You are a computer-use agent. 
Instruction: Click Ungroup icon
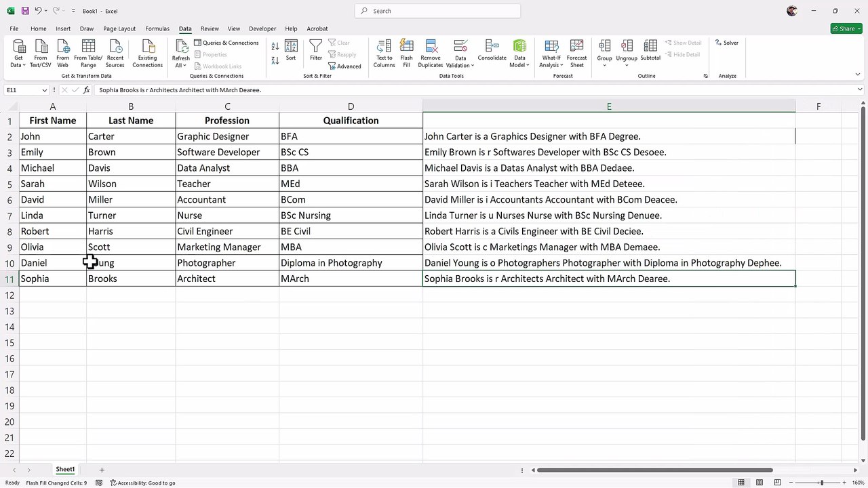tap(627, 46)
